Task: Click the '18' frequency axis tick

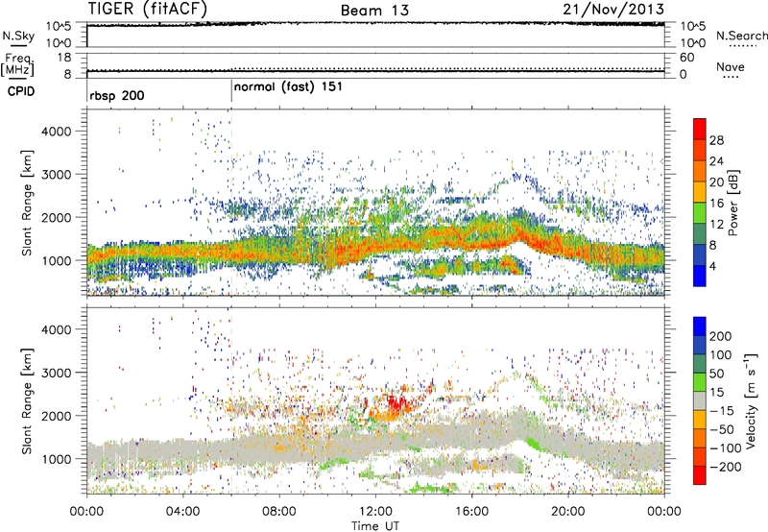Action: pos(64,58)
